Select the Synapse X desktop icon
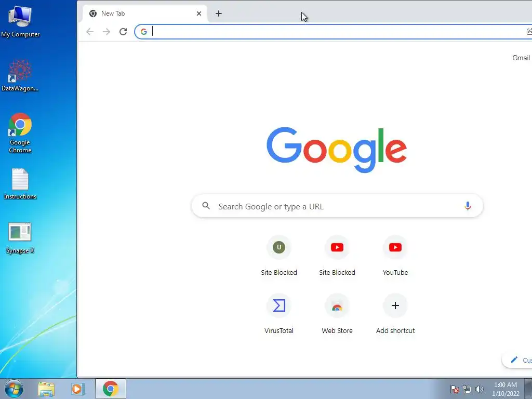The image size is (532, 399). (20, 238)
